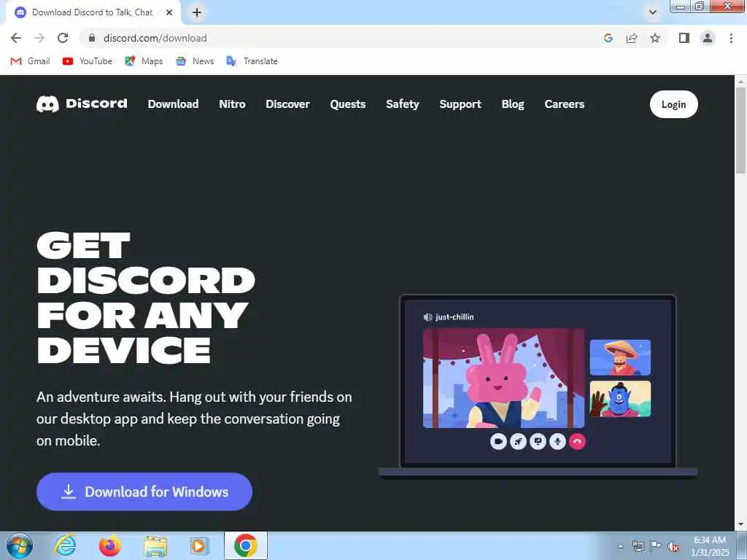Reload the page with the refresh icon
Viewport: 747px width, 560px height.
tap(63, 38)
